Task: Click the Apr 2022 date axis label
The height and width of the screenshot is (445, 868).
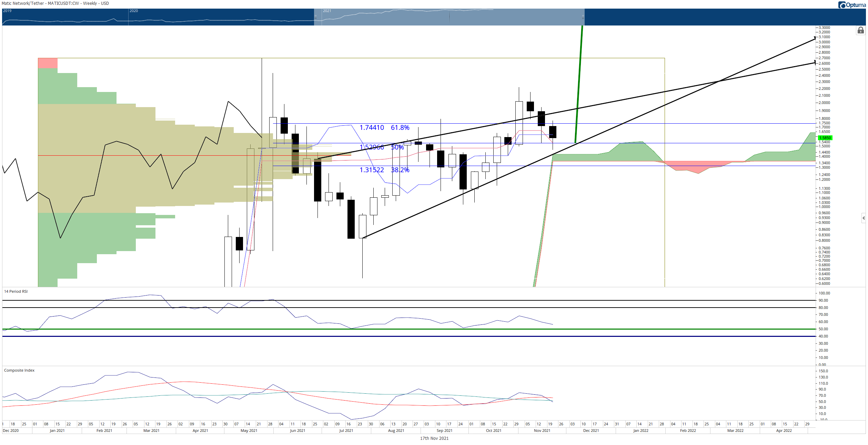Action: (784, 431)
